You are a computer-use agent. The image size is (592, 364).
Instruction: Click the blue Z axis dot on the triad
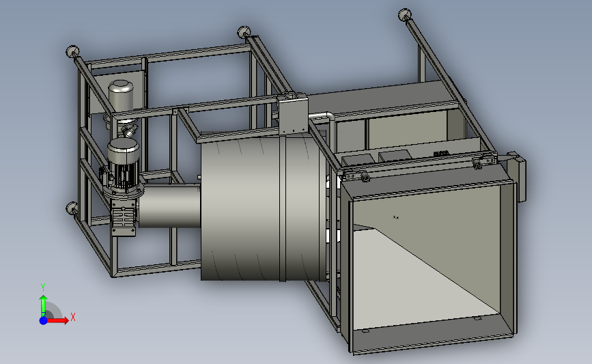tap(44, 320)
